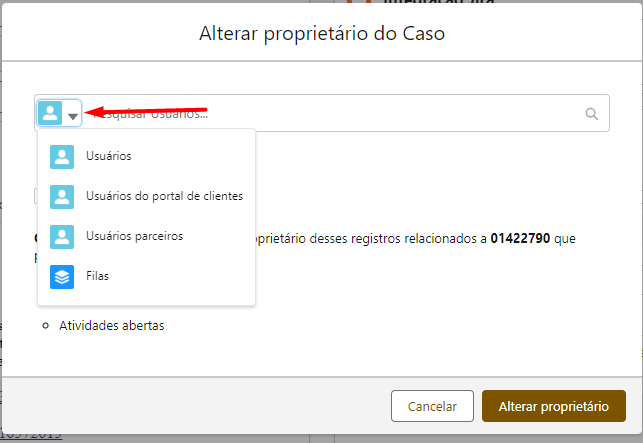Click the icon for Usuários do portal de clientes

pyautogui.click(x=62, y=197)
